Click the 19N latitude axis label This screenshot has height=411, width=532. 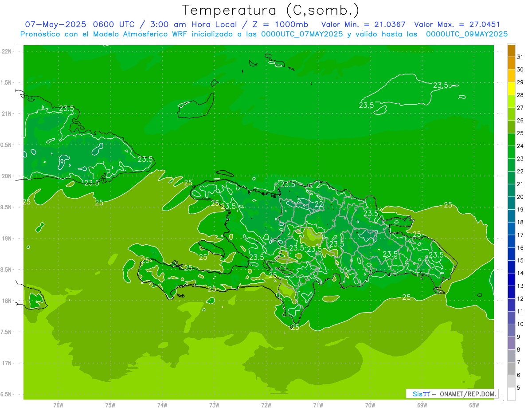[7, 239]
